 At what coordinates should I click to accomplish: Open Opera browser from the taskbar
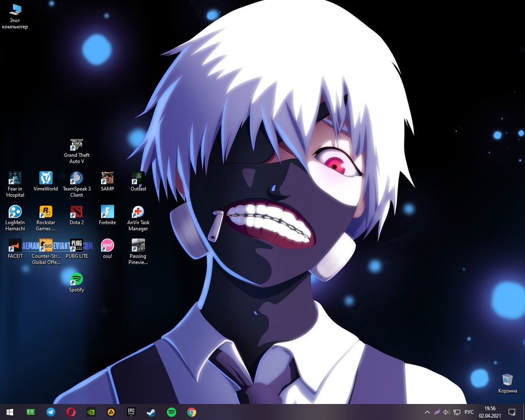(x=71, y=412)
